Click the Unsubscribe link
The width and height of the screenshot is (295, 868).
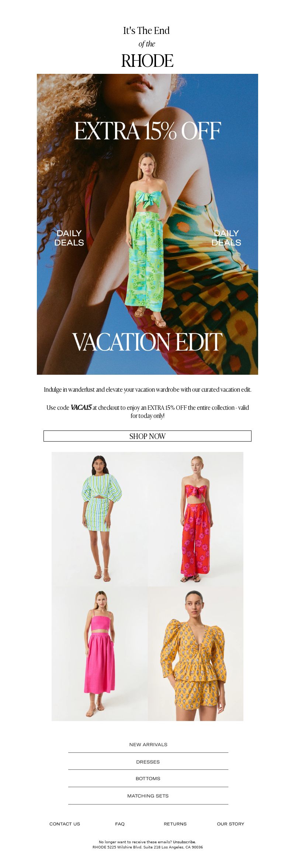(184, 842)
